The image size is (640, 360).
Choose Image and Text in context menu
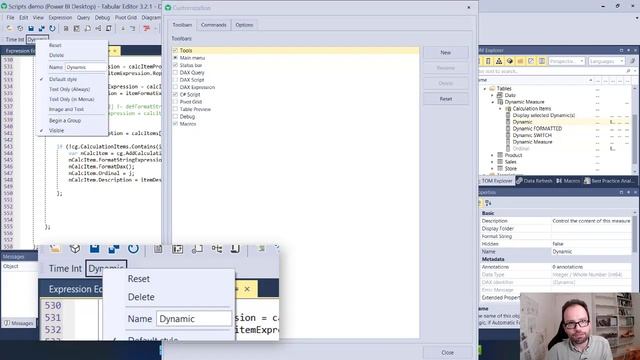pos(66,109)
